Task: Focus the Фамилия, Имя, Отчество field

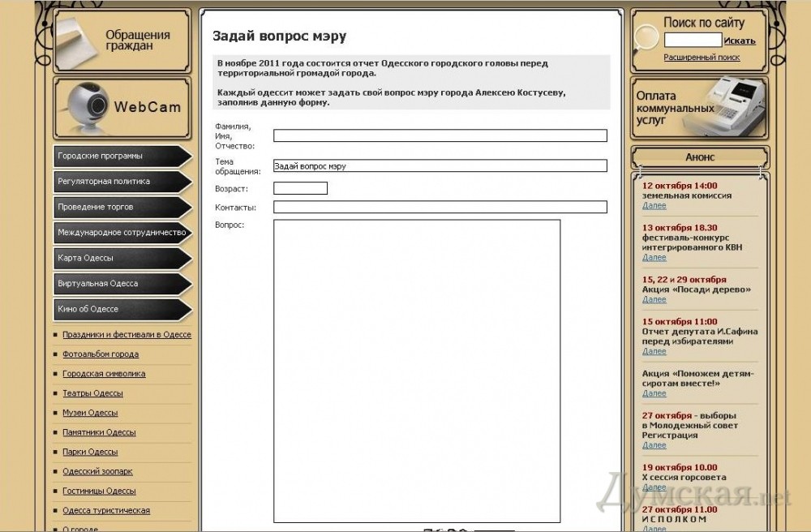Action: tap(440, 136)
